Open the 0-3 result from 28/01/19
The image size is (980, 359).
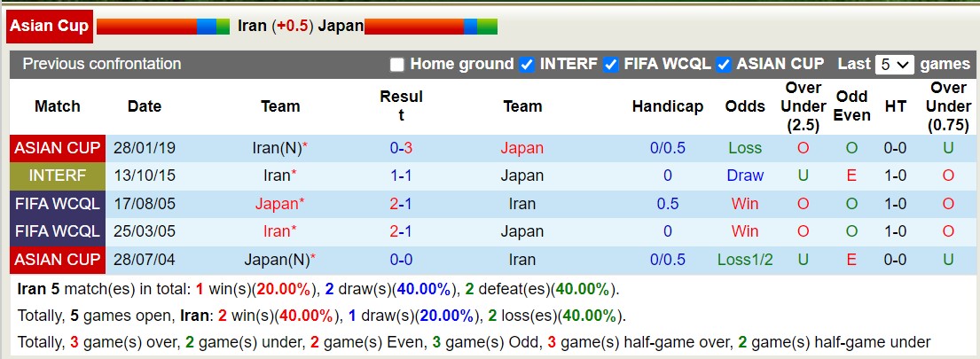coord(401,148)
